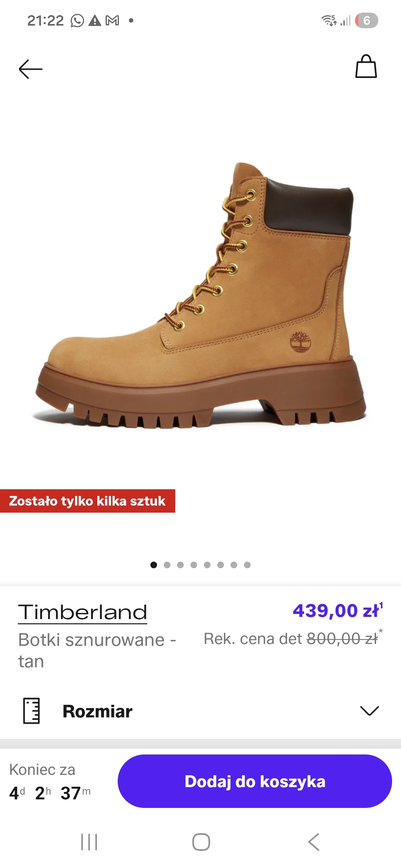Viewport: 401px width, 868px height.
Task: Tap the 439,00 zł price footnote
Action: tap(381, 605)
